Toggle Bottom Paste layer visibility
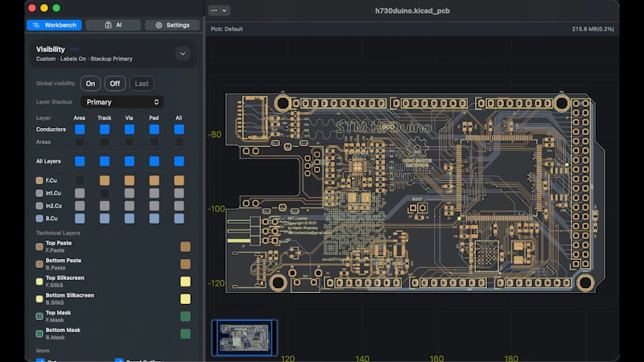644x362 pixels. click(x=185, y=264)
